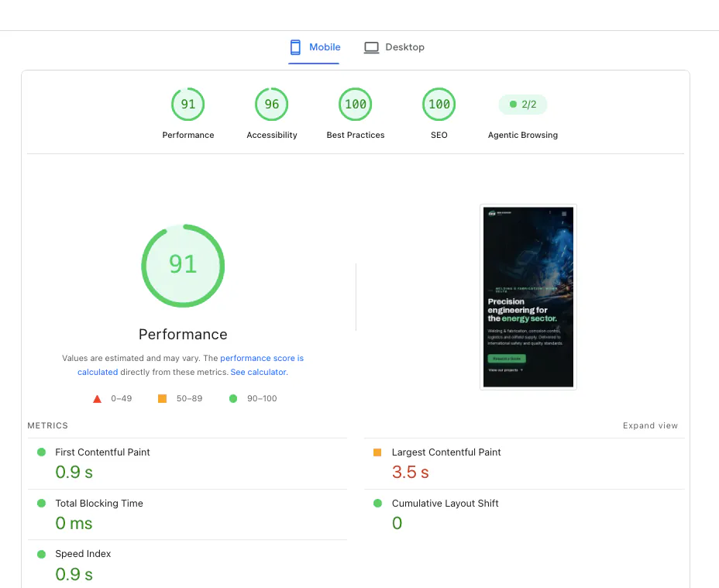Click the orange square 50–89 legend icon
719x588 pixels.
[163, 398]
